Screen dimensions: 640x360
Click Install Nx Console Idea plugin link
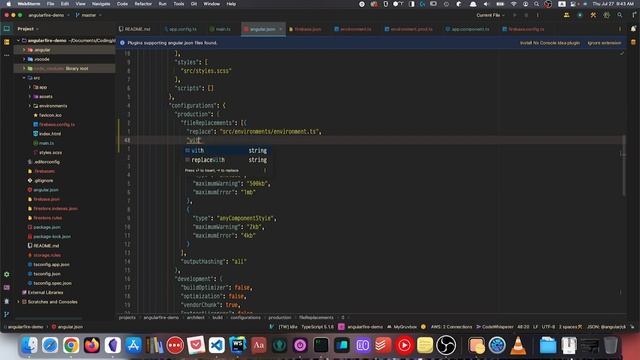pyautogui.click(x=549, y=43)
